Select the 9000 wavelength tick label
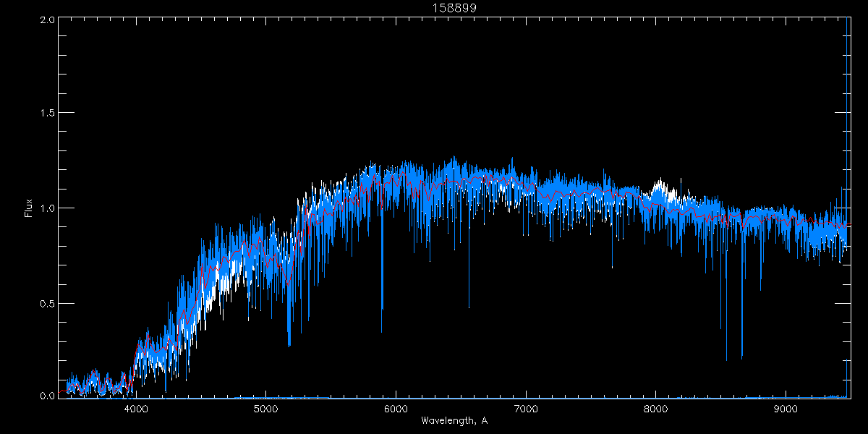This screenshot has width=868, height=434. point(786,409)
